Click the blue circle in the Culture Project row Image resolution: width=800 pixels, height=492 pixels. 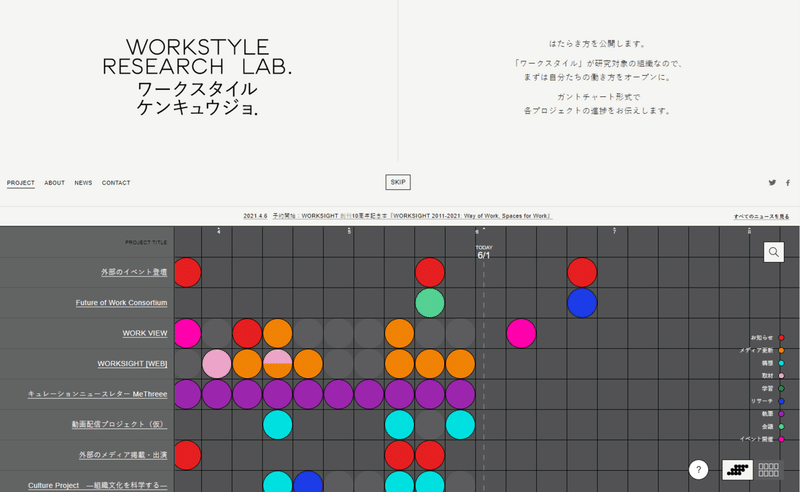tap(308, 482)
